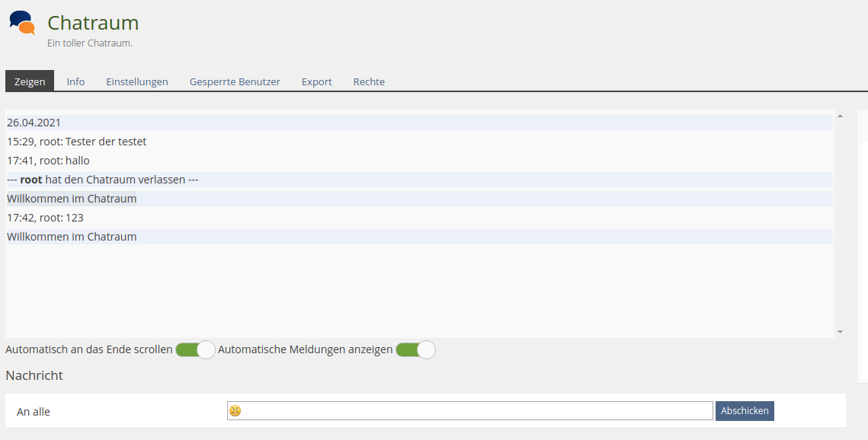This screenshot has width=868, height=440.
Task: Select the 'Tester der testet' message
Action: [x=77, y=142]
